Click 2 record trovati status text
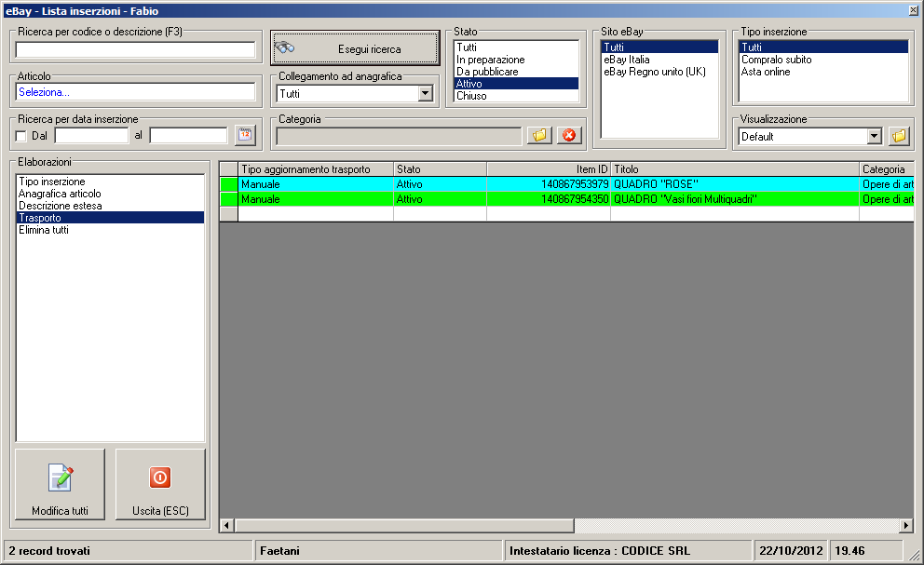 49,551
